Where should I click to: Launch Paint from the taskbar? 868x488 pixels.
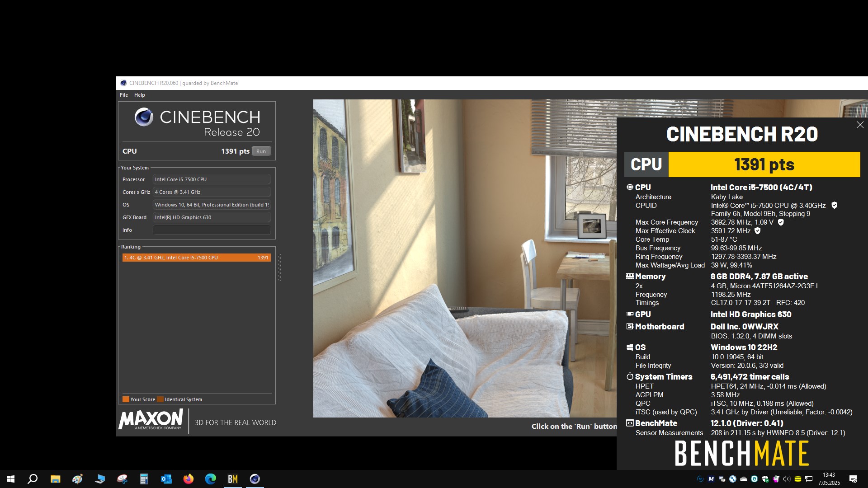coord(77,479)
